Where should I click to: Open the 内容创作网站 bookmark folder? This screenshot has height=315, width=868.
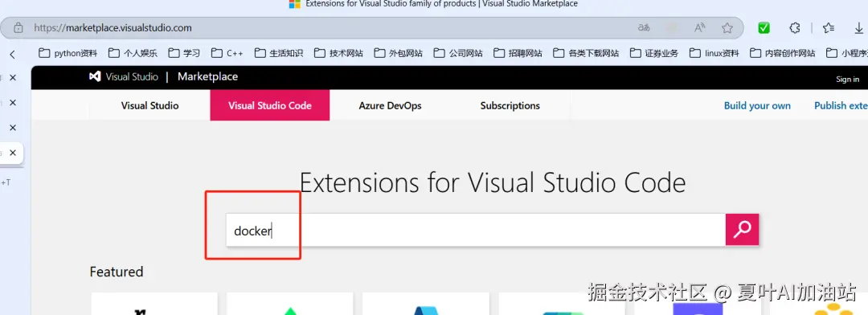coord(783,53)
